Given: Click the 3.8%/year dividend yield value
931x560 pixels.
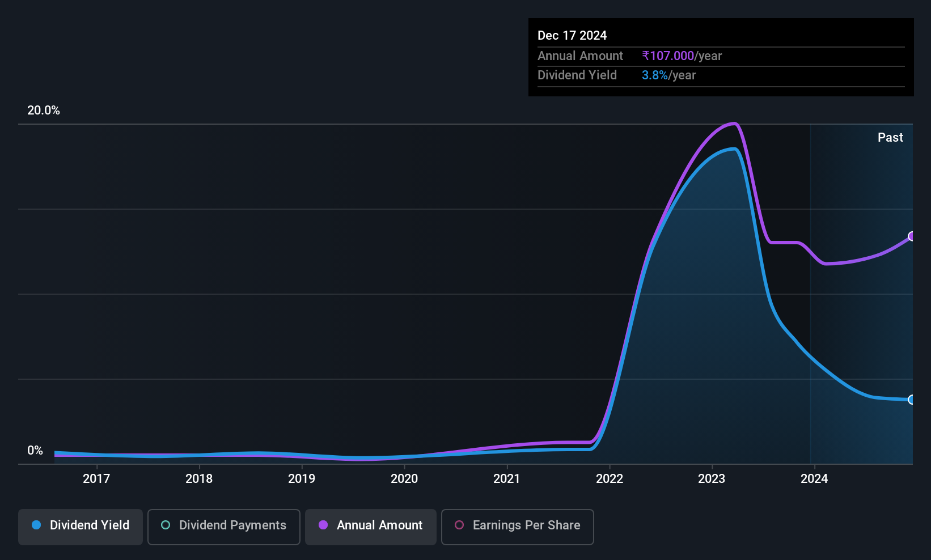Looking at the screenshot, I should point(669,75).
